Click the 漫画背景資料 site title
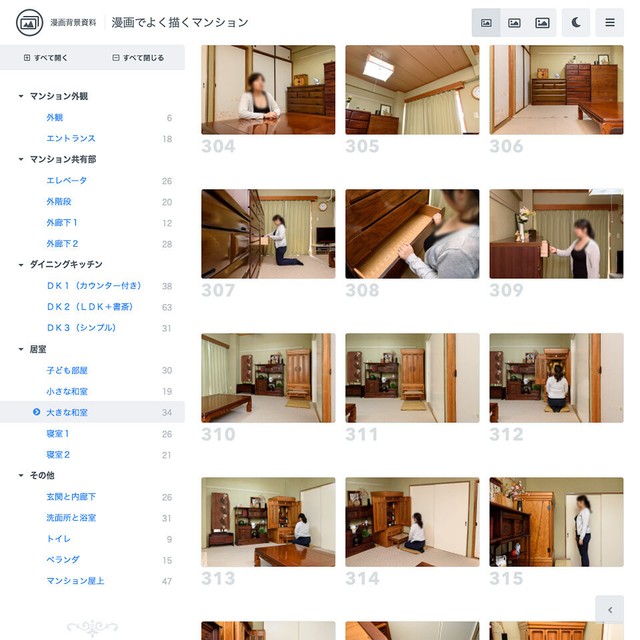 click(x=73, y=22)
